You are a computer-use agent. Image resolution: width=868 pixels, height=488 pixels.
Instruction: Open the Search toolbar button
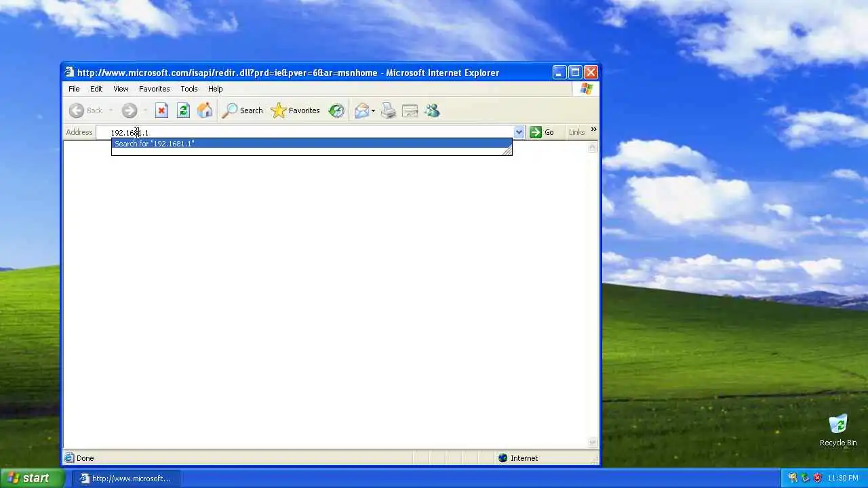point(243,110)
